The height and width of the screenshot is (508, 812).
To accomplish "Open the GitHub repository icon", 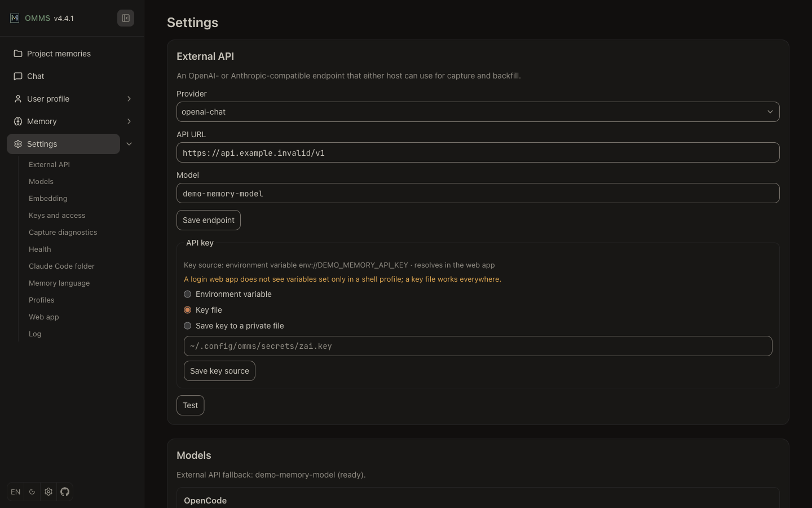I will 65,492.
